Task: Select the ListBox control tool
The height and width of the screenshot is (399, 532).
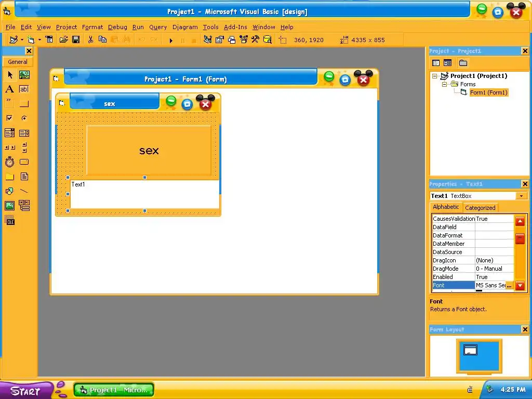Action: (x=24, y=132)
